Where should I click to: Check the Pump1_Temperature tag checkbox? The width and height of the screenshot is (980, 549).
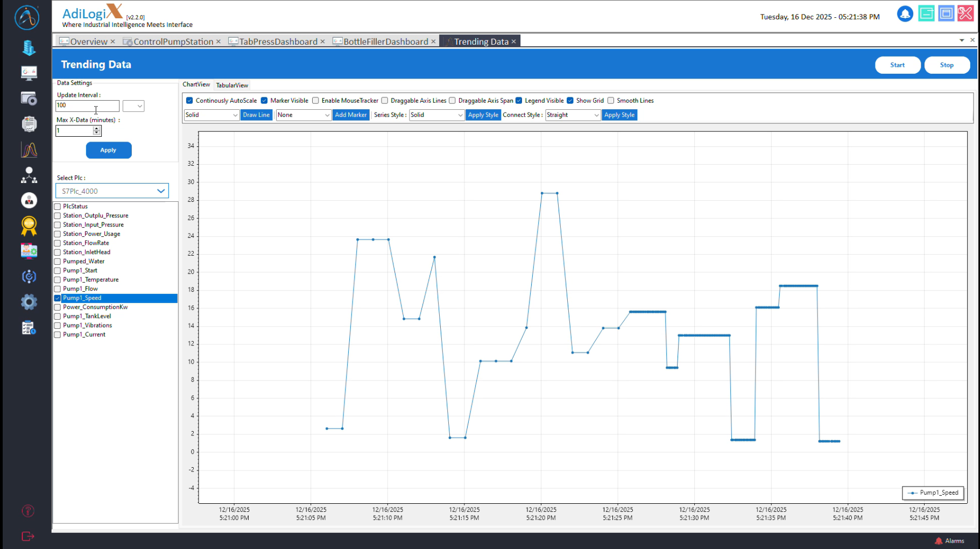58,280
